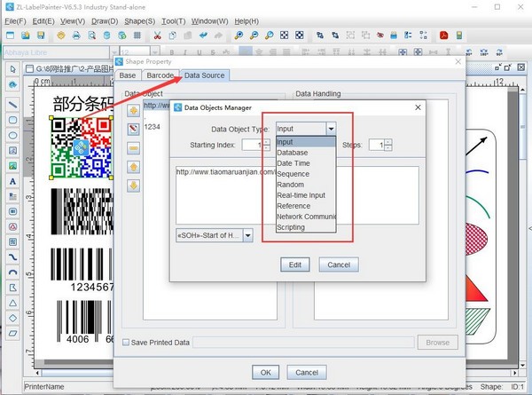Screen dimensions: 532x395
Task: Move data object down with arrow icon
Action: pos(133,185)
